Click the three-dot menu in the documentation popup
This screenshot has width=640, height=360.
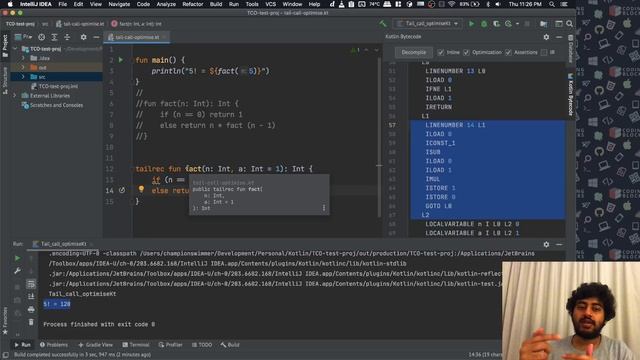(324, 208)
